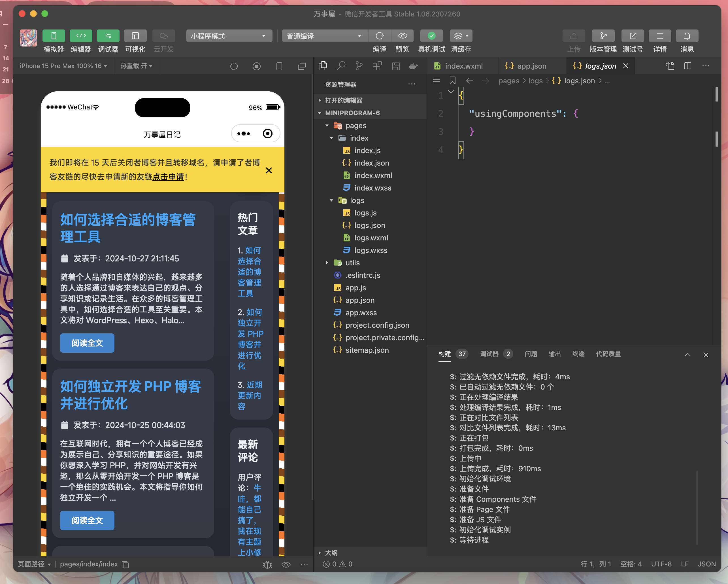Maximize the bottom panel with chevron

pos(687,355)
